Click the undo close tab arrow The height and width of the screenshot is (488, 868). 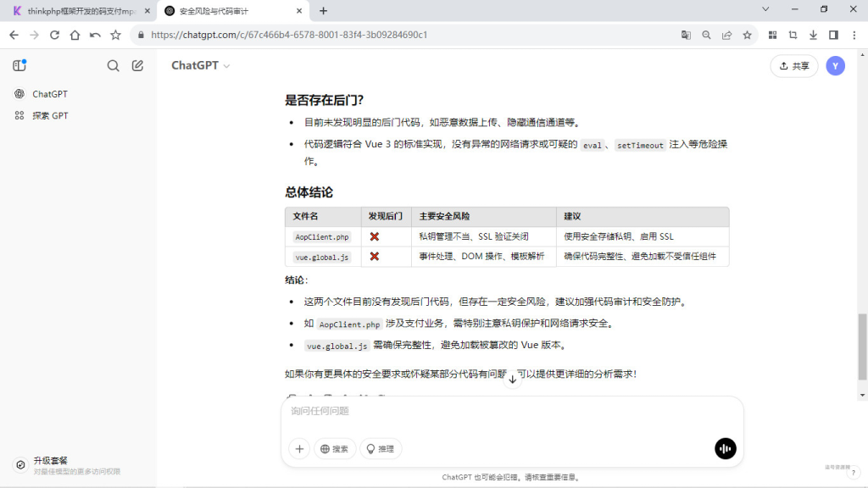pos(95,35)
